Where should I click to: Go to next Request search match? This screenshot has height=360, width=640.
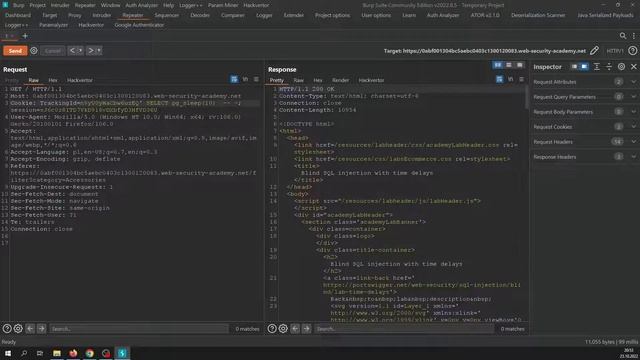point(41,329)
